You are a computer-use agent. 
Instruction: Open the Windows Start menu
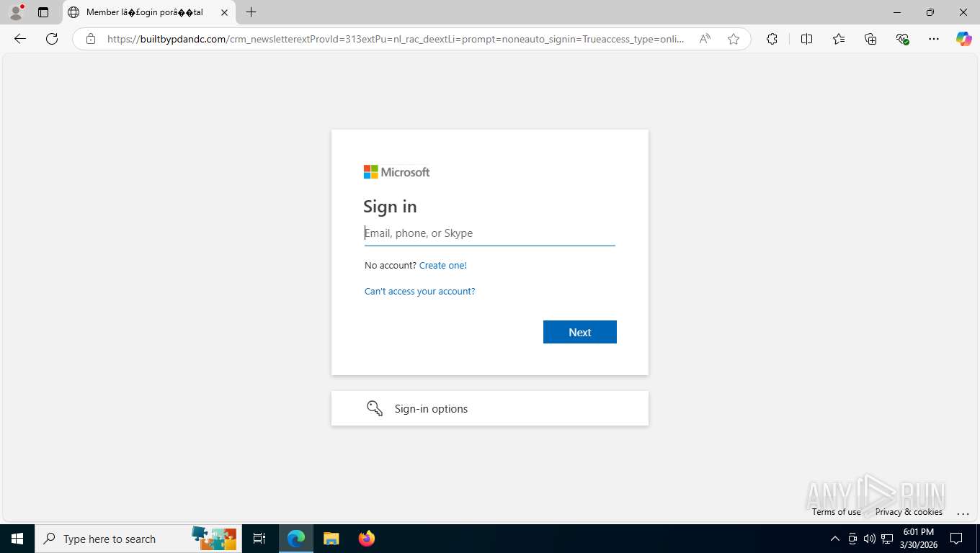(17, 539)
